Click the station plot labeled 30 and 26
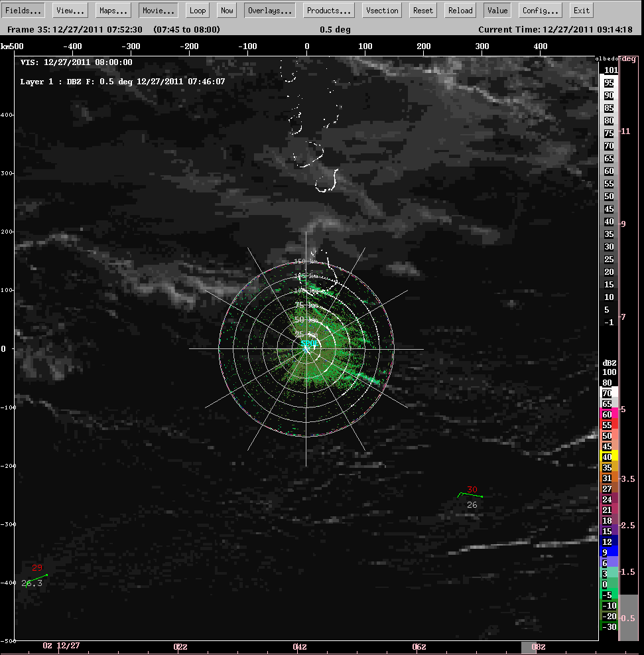This screenshot has width=644, height=655. 471,496
